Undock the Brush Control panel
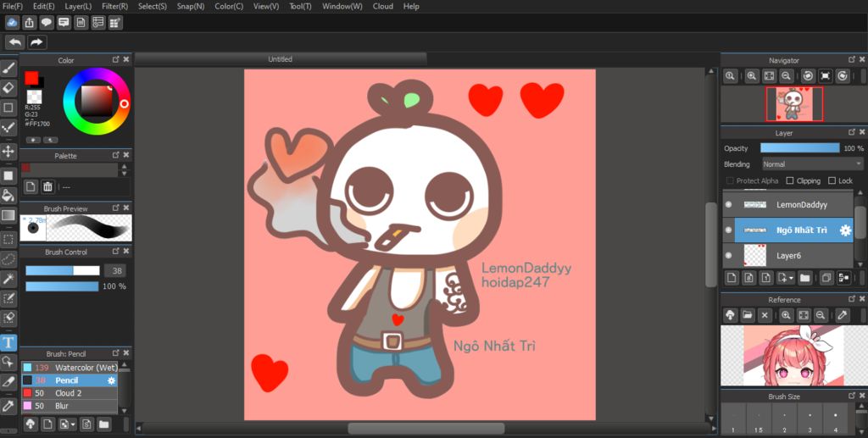This screenshot has width=868, height=438. [115, 251]
